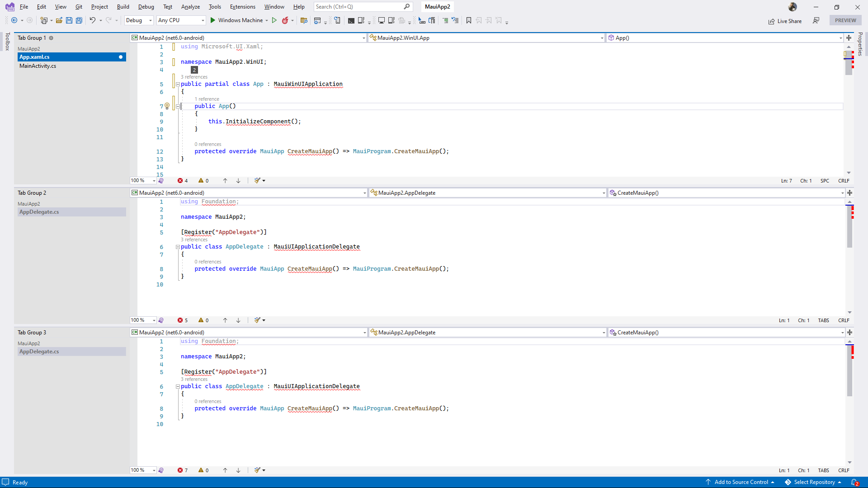Open the Debug configuration dropdown

click(138, 20)
